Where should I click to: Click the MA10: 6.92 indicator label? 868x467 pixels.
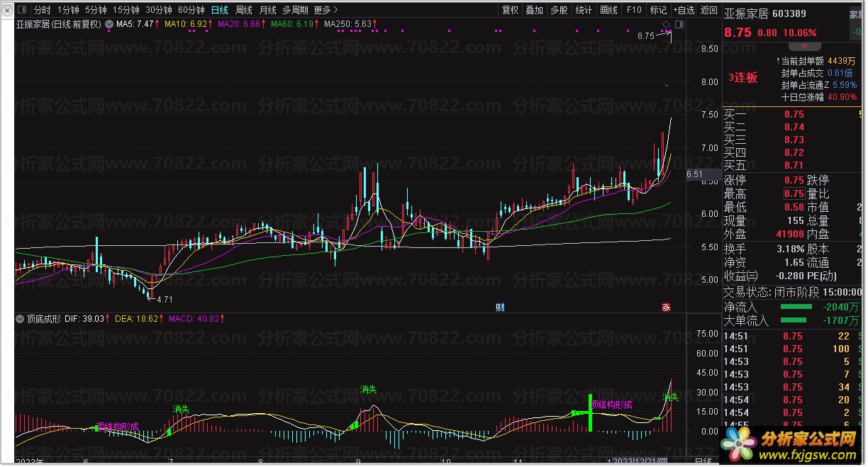tap(186, 24)
